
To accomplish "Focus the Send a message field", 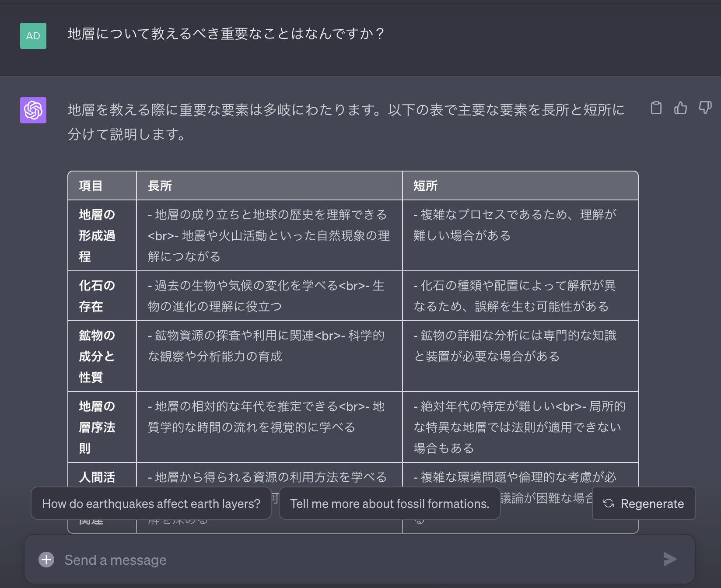I will click(350, 560).
